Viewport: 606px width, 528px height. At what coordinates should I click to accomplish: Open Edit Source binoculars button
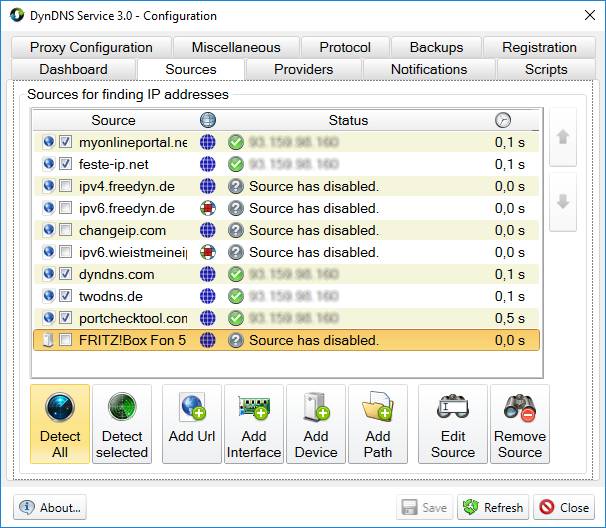(453, 424)
